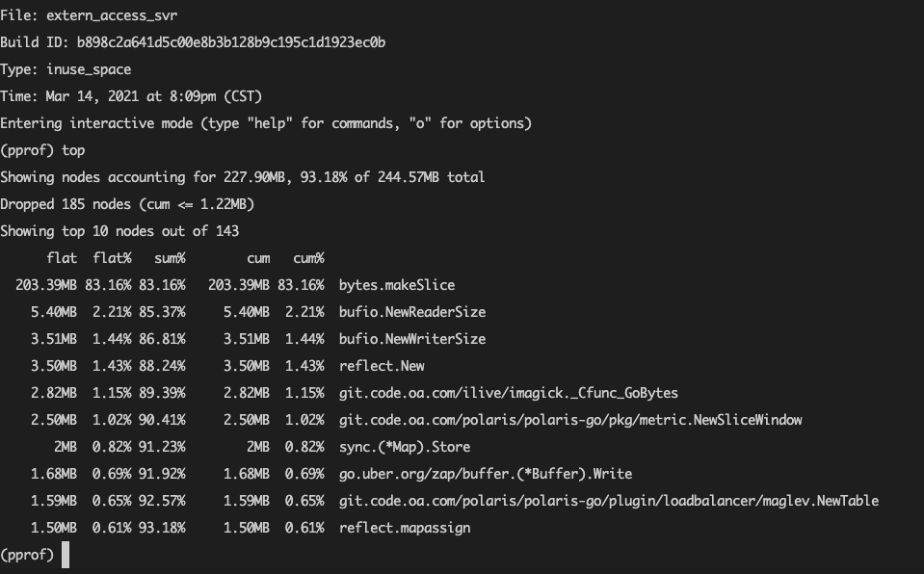924x574 pixels.
Task: Click the cum% column header
Action: 308,259
